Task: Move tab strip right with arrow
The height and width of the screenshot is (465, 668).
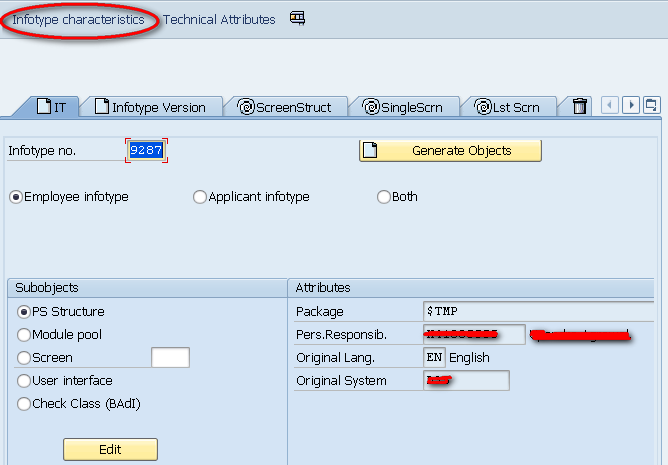Action: (631, 105)
